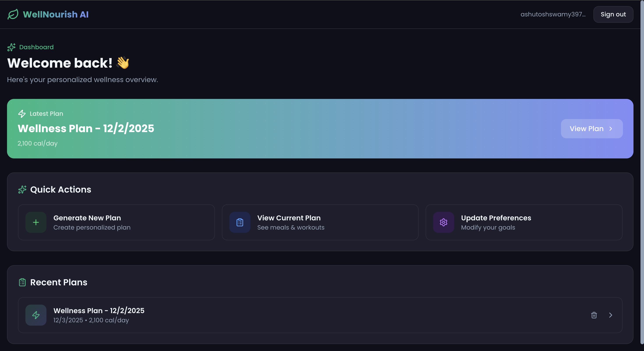Open View Current Plan card
Screen dimensions: 644x351
pos(320,222)
